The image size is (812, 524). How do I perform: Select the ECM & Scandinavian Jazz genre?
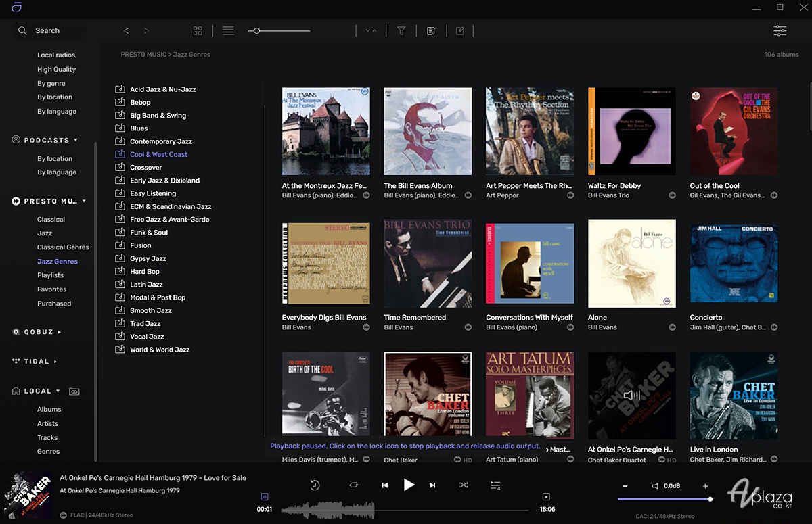pos(171,206)
